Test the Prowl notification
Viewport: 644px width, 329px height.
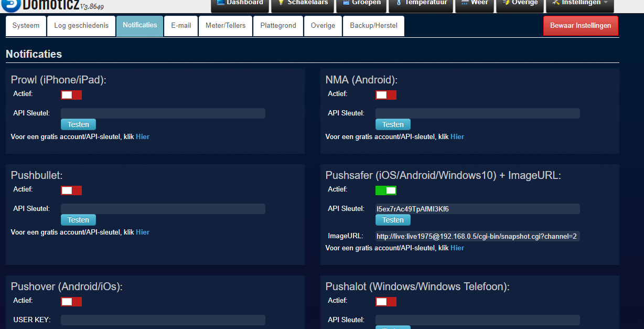click(78, 124)
